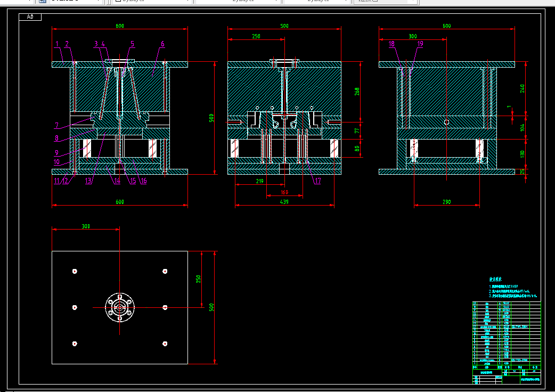Click the parts list title block table

[507, 342]
